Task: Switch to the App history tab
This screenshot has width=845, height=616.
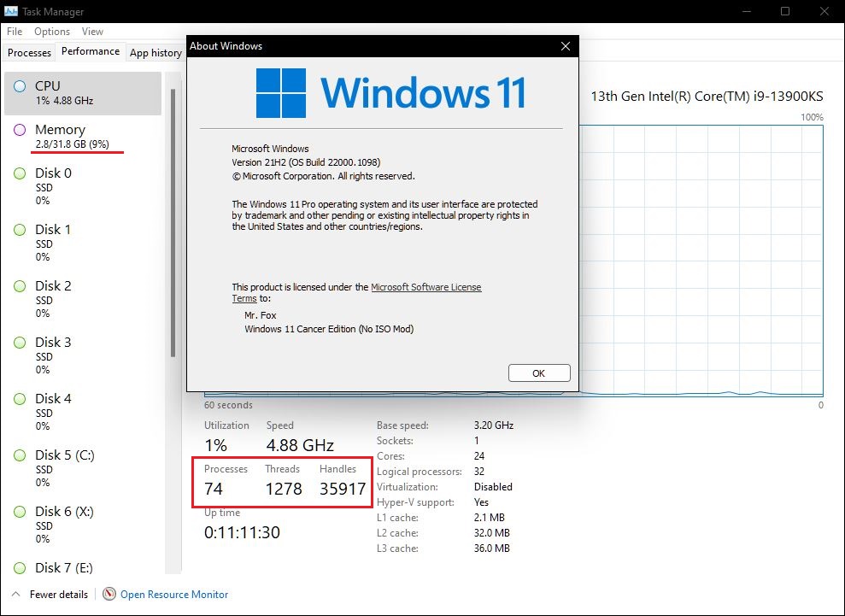Action: (156, 52)
